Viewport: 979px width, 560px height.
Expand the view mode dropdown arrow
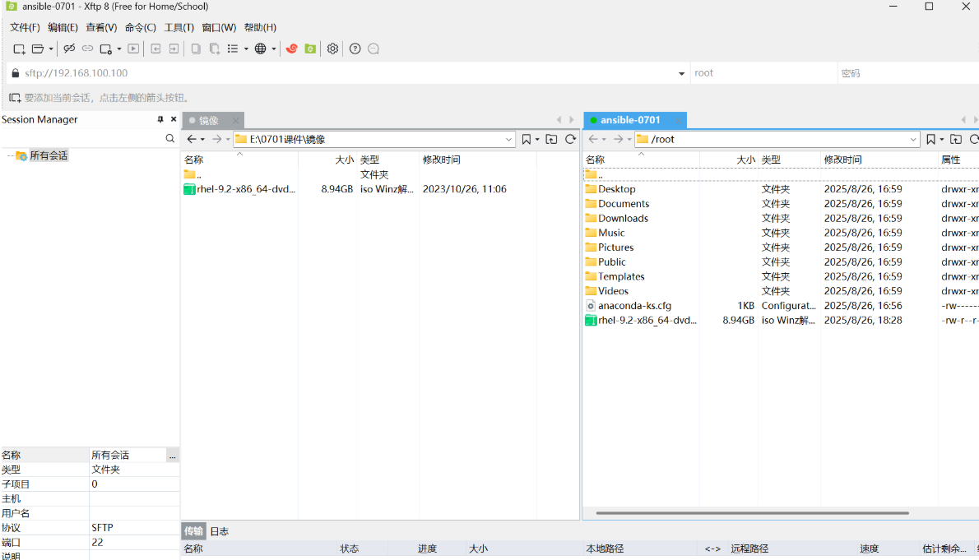pos(246,49)
